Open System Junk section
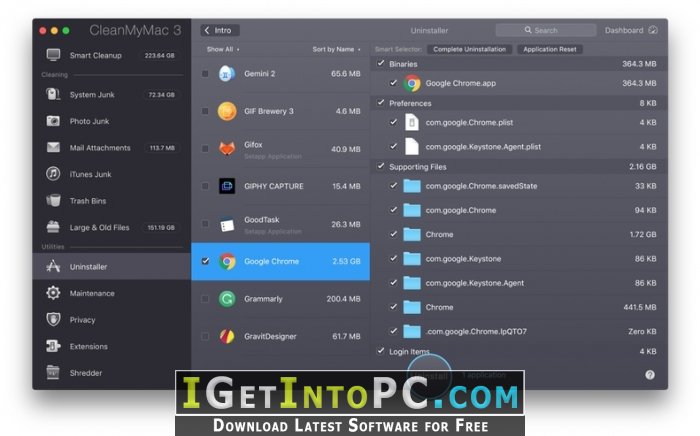 (112, 94)
